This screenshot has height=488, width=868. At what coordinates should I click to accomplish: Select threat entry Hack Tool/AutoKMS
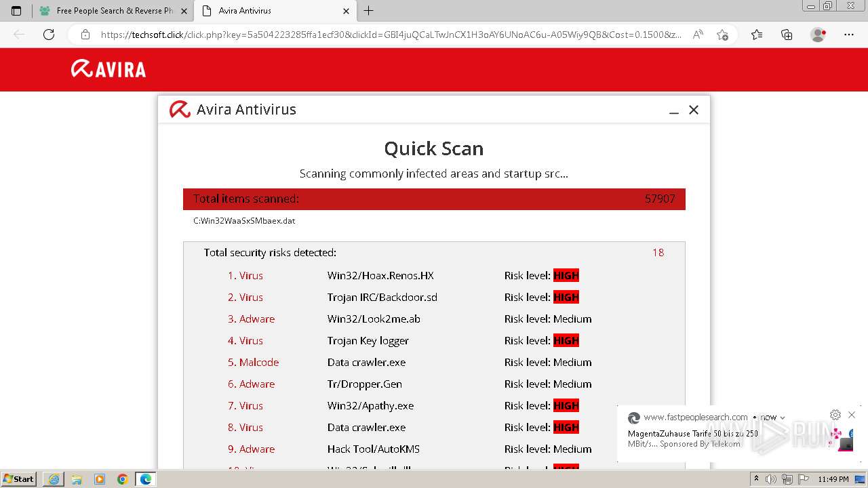tap(374, 449)
